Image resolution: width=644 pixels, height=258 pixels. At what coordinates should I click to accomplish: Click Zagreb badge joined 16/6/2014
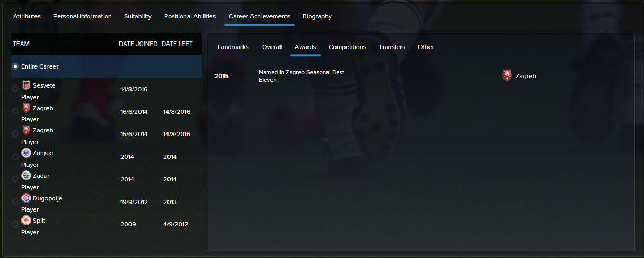[x=26, y=108]
